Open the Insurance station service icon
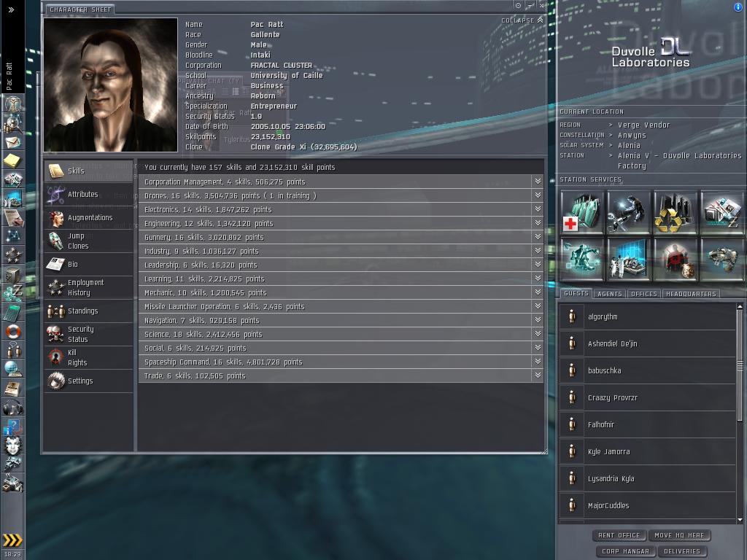This screenshot has height=560, width=747. [721, 259]
